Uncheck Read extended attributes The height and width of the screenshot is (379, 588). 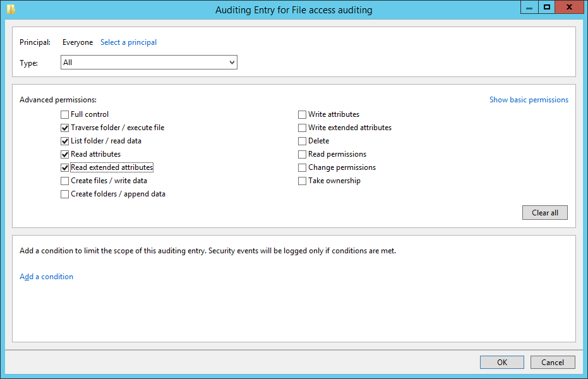(x=64, y=167)
